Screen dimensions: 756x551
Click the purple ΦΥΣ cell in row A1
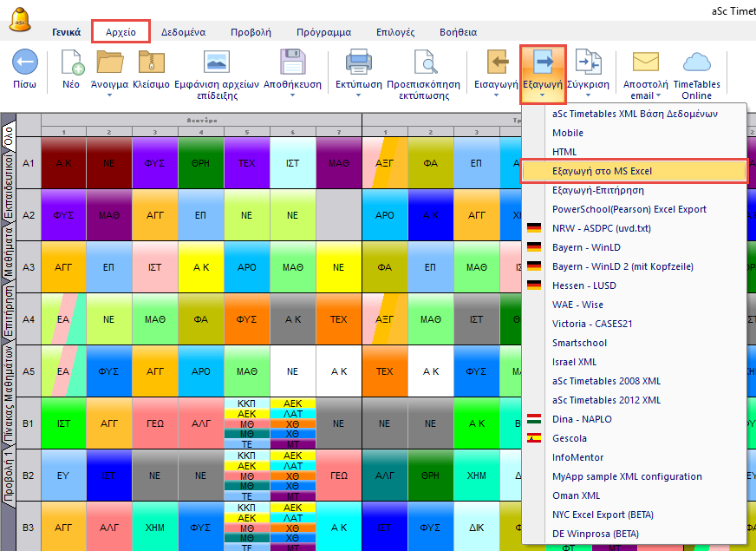tap(156, 162)
